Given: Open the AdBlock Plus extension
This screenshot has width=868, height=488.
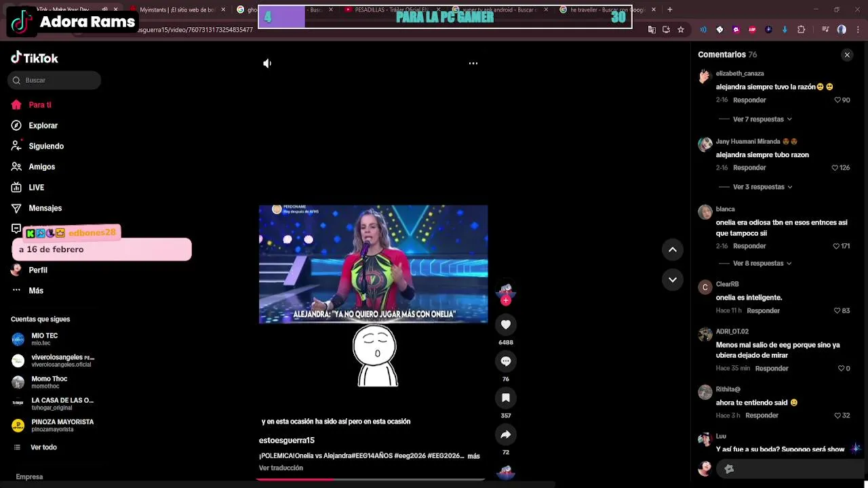Looking at the screenshot, I should point(752,30).
